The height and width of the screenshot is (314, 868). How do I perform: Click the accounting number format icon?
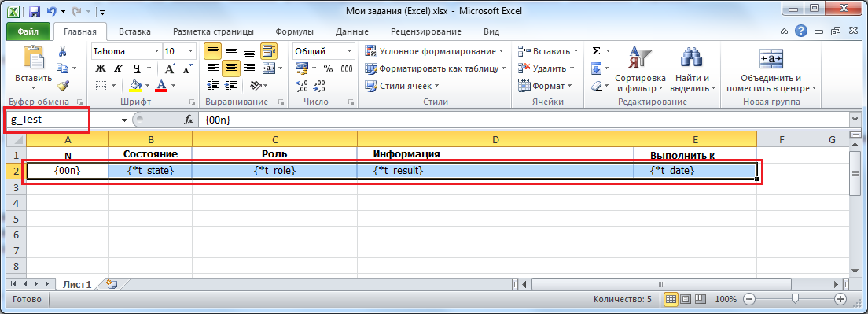pos(302,68)
